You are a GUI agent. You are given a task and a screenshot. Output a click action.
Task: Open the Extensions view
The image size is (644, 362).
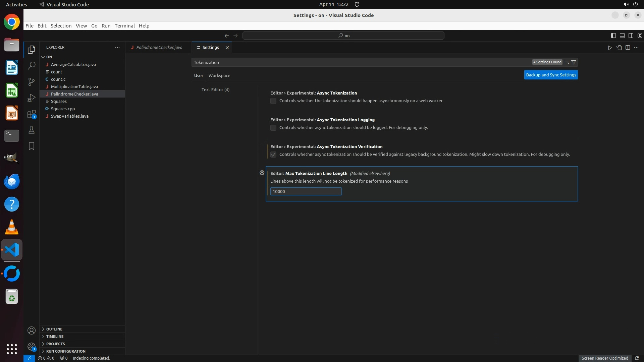pos(32,114)
